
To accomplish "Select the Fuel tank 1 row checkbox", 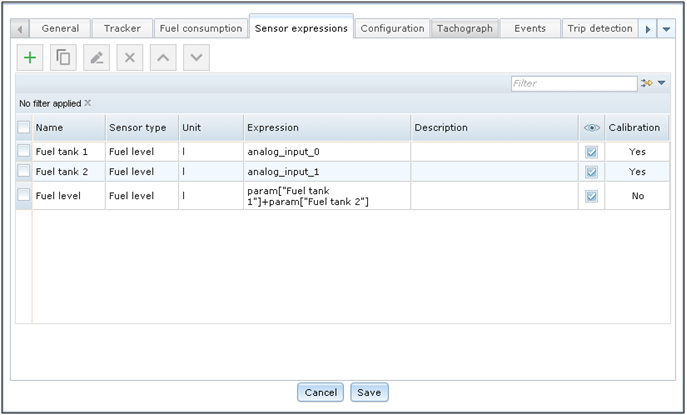I will point(23,151).
